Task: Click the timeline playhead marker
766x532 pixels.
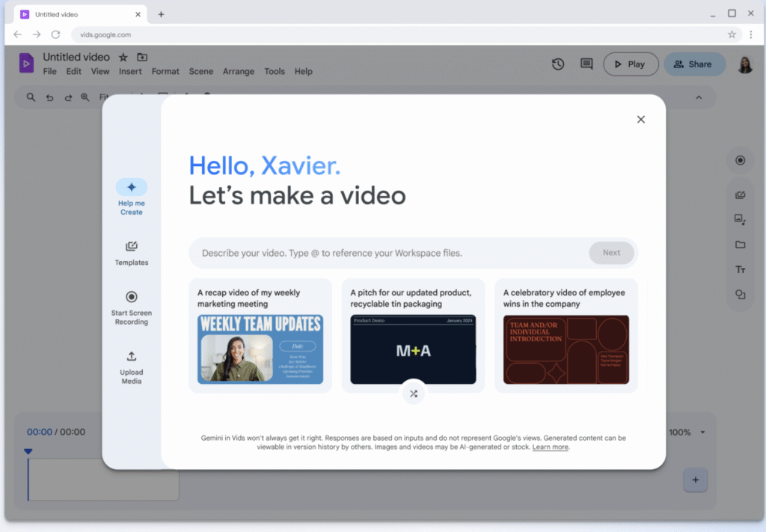Action: pos(28,451)
